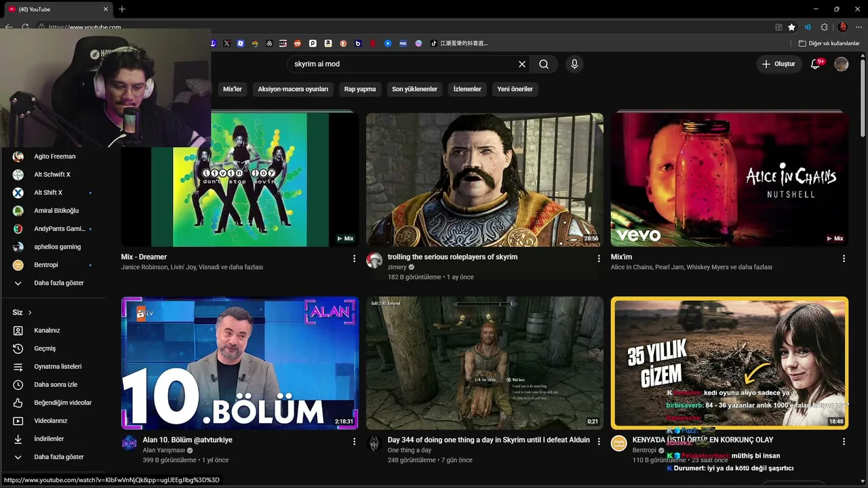Open a new browser tab
The image size is (868, 488).
tap(122, 9)
